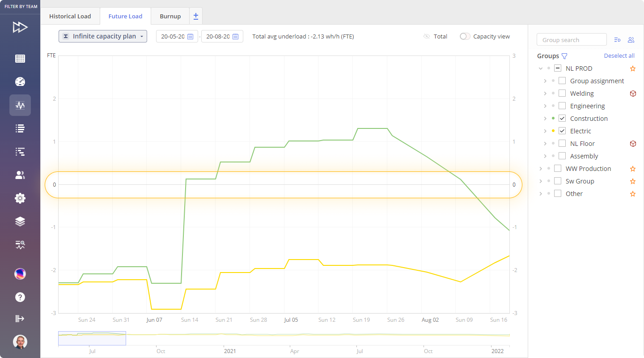Click the Group search input field

tap(572, 40)
